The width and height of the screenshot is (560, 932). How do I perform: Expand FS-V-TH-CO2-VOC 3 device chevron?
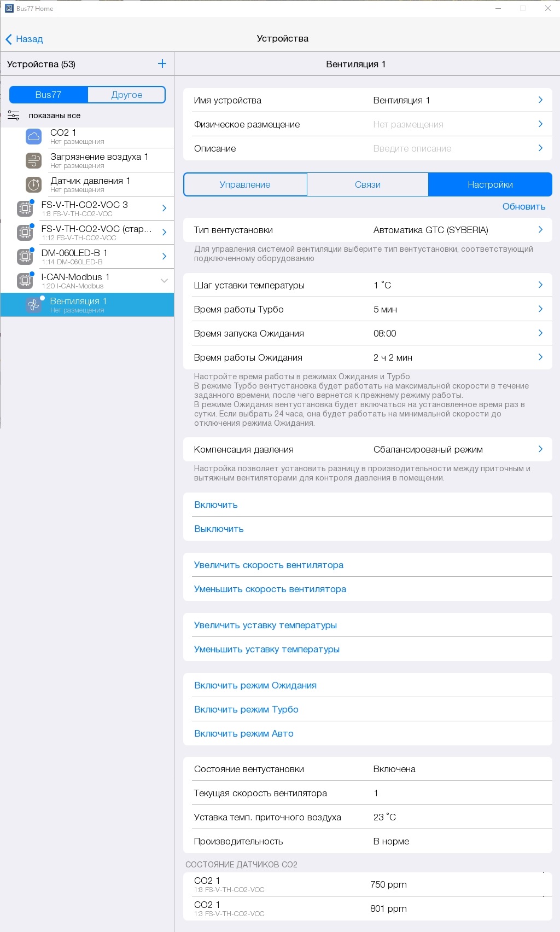[x=164, y=208]
